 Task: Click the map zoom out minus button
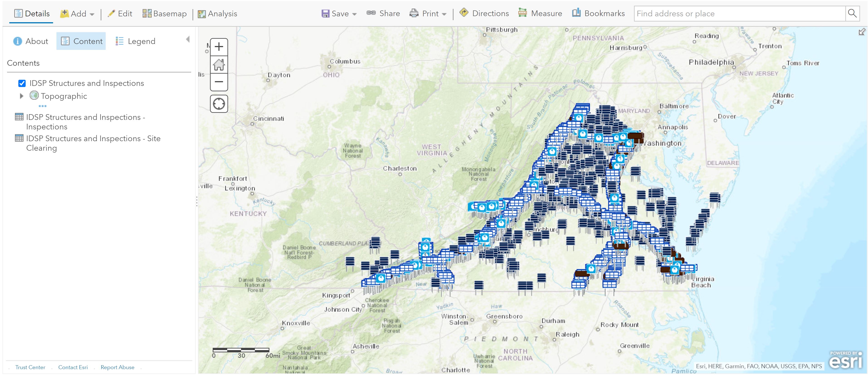point(219,82)
